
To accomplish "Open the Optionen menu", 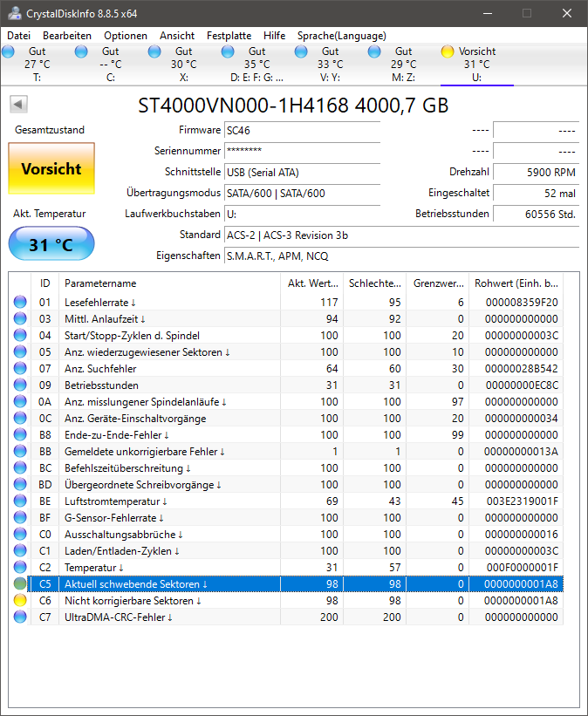I will coord(126,36).
